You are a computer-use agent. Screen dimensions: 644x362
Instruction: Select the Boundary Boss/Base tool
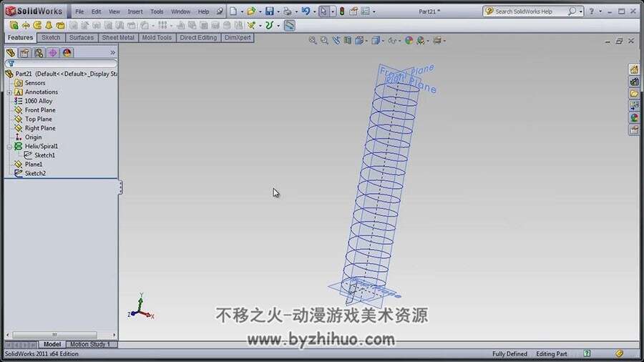click(60, 26)
